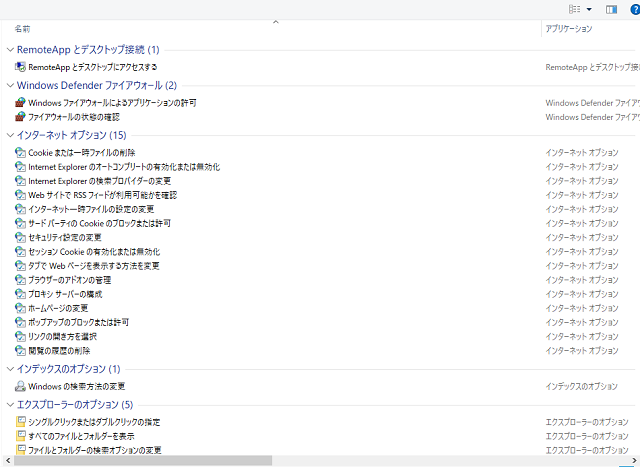Image resolution: width=640 pixels, height=467 pixels.
Task: Open ファイアウォールの状態の確認 link
Action: click(74, 117)
